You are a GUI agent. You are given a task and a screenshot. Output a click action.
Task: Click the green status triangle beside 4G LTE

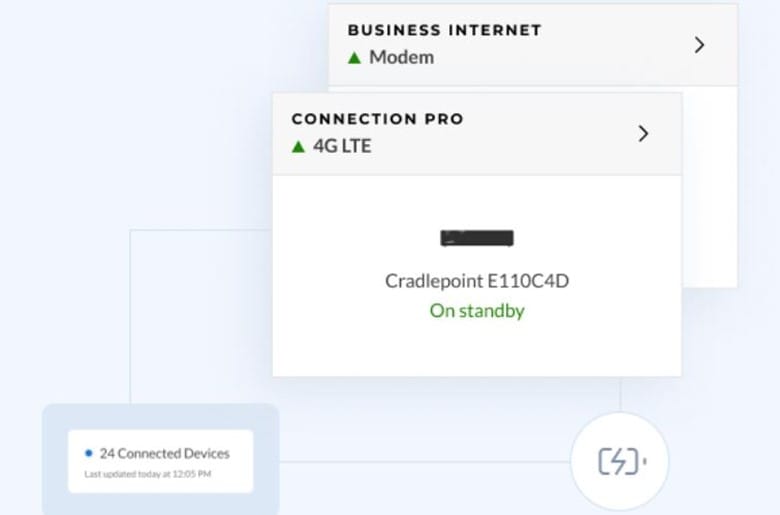pos(298,146)
